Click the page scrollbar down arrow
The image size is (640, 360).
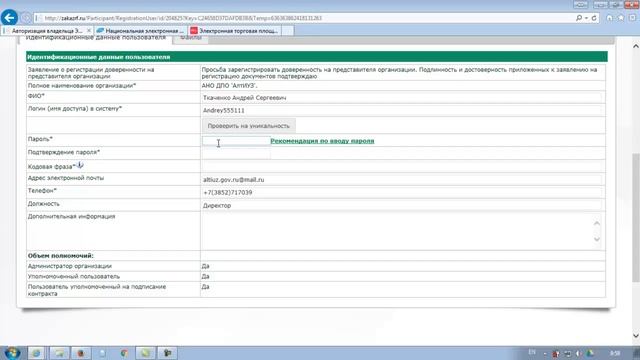pyautogui.click(x=636, y=336)
